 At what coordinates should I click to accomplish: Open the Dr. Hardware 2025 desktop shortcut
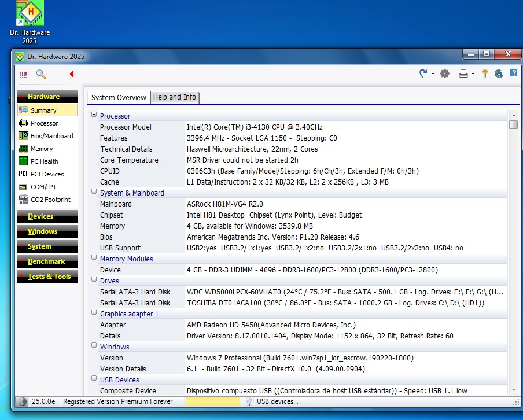point(30,23)
